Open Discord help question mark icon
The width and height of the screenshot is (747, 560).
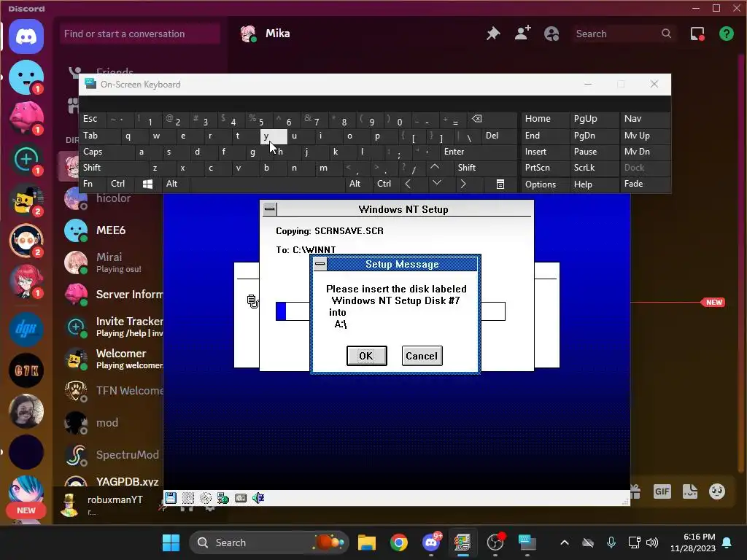click(726, 34)
